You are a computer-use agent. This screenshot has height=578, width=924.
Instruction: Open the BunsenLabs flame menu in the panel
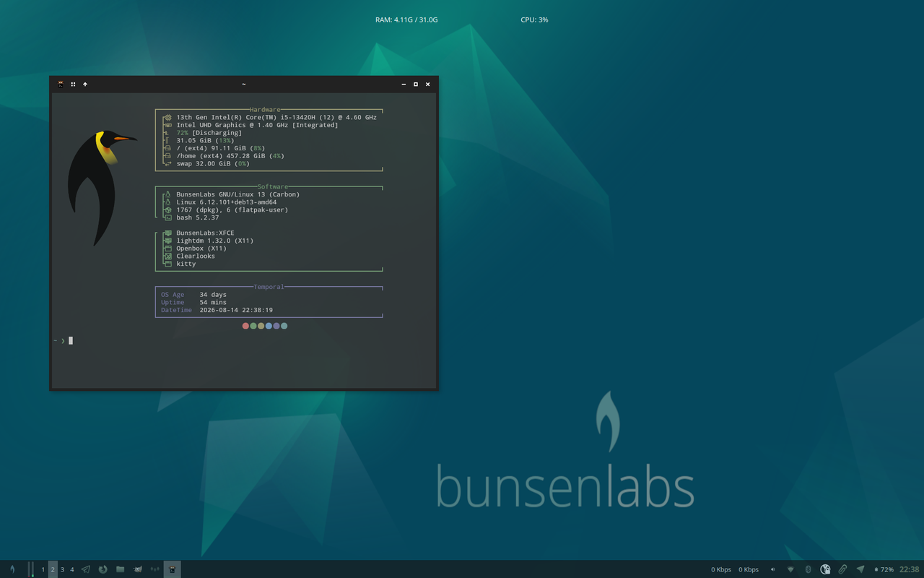tap(12, 569)
